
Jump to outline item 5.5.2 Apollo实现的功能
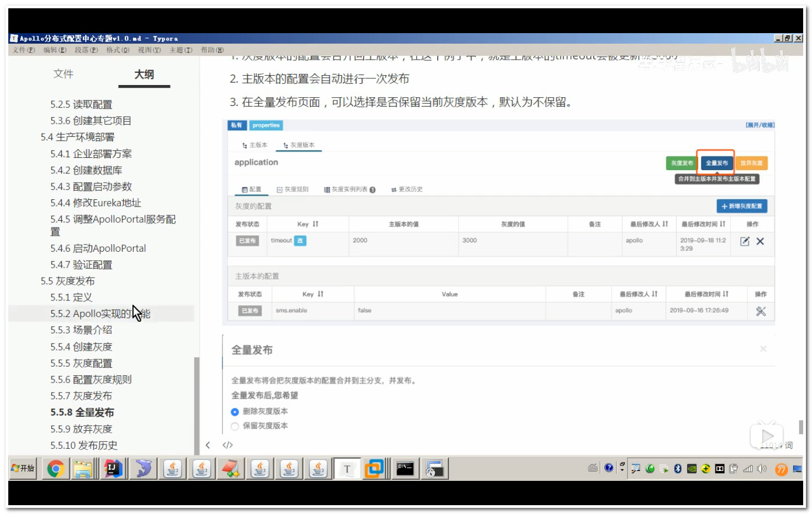[100, 314]
